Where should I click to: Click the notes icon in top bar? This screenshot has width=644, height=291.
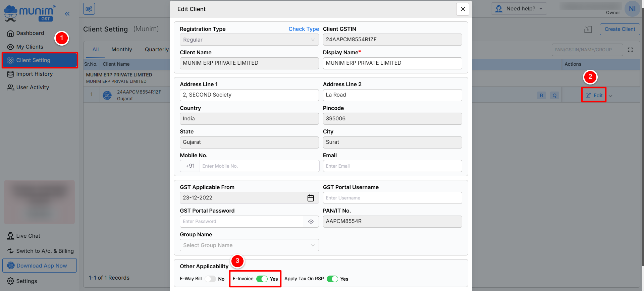pos(89,9)
